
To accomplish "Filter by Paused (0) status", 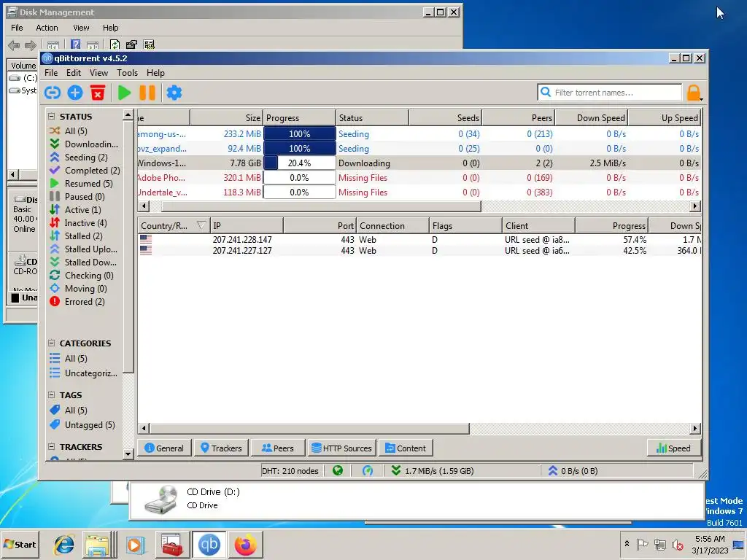I will 77,196.
